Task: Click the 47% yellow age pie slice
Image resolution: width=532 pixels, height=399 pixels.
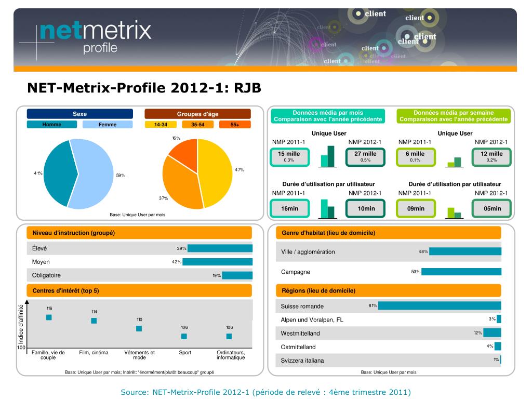Action: (216, 173)
